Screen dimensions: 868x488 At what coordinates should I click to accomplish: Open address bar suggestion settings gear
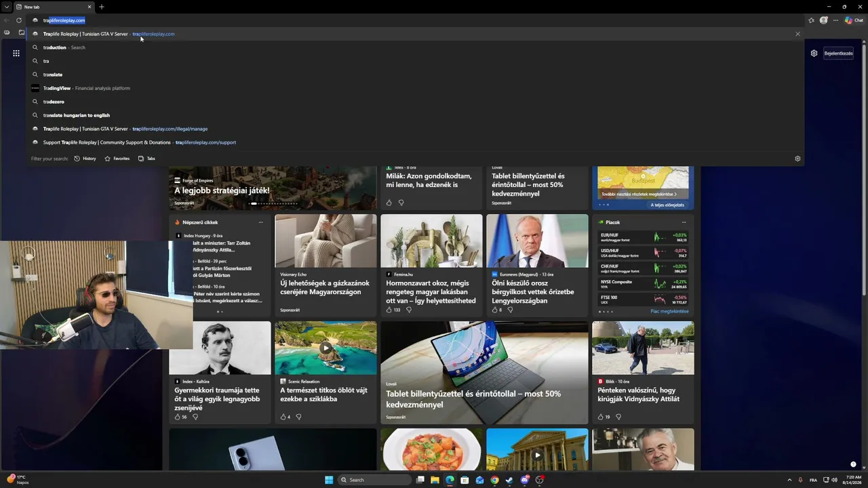pos(797,159)
